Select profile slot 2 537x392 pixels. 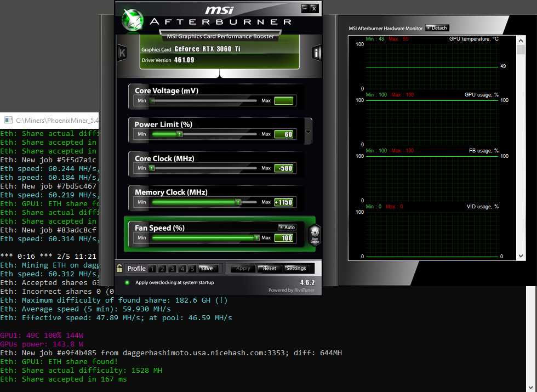pos(163,269)
